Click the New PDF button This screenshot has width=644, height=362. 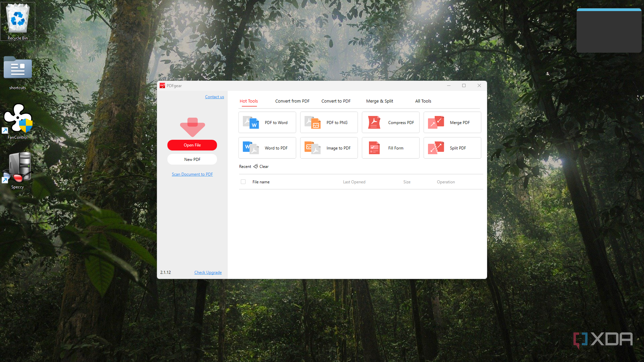[x=192, y=159]
